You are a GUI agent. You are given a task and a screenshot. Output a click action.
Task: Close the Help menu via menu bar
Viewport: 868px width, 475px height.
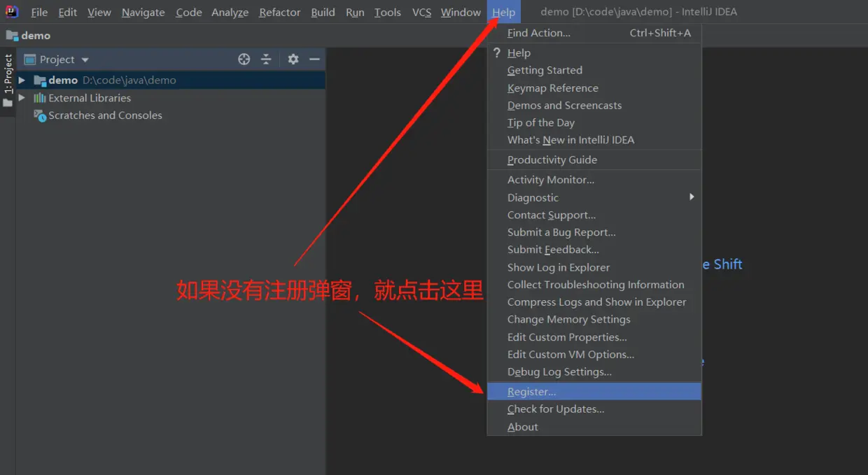tap(503, 13)
